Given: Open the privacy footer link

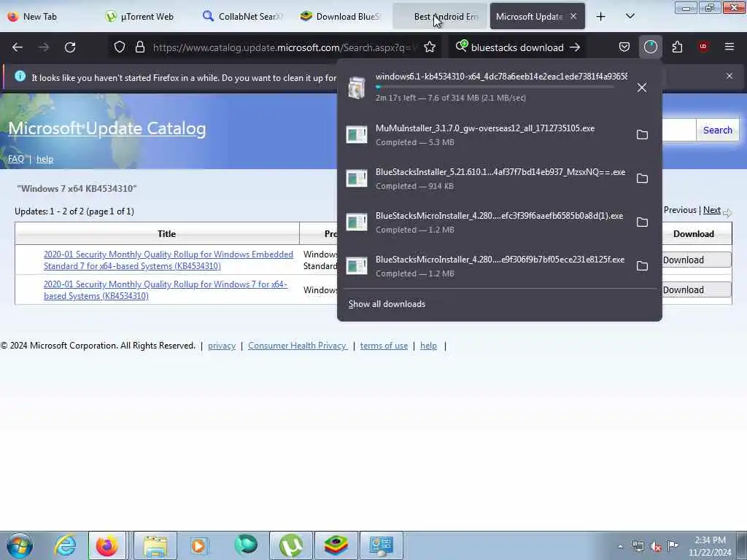Looking at the screenshot, I should [222, 346].
